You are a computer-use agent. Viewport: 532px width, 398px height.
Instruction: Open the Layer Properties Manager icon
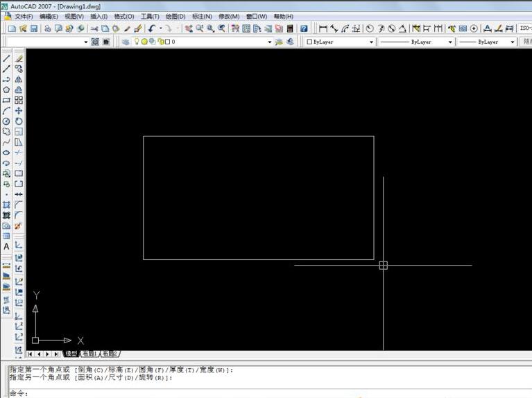click(126, 42)
